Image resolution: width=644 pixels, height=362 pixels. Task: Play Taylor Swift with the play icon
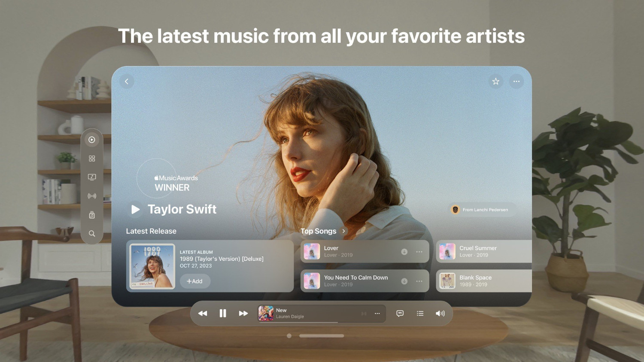click(135, 209)
